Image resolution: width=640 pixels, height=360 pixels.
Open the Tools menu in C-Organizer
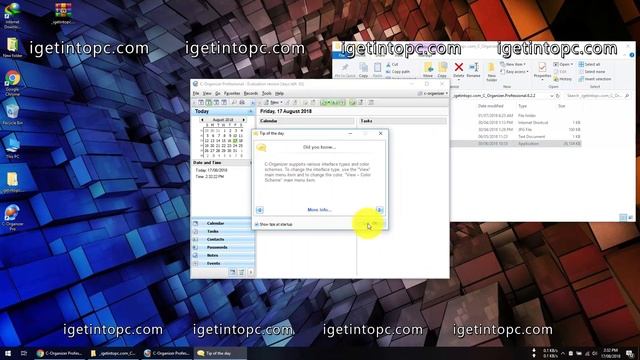267,93
